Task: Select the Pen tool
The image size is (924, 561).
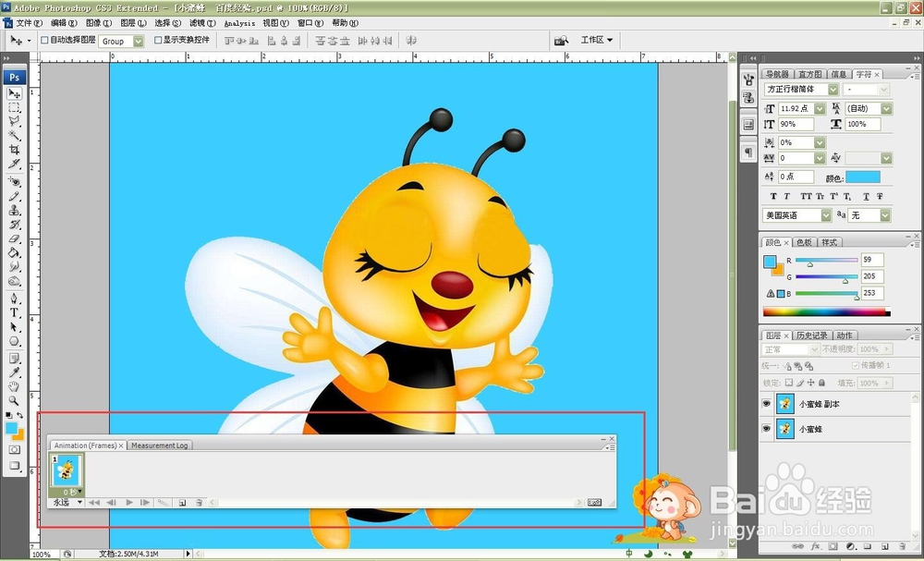Action: tap(14, 299)
